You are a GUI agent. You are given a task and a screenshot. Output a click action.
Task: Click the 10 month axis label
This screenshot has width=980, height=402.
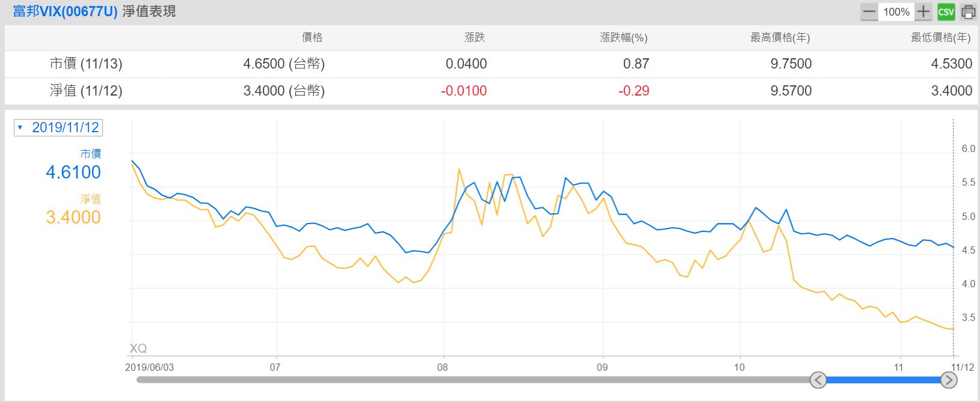tap(739, 367)
